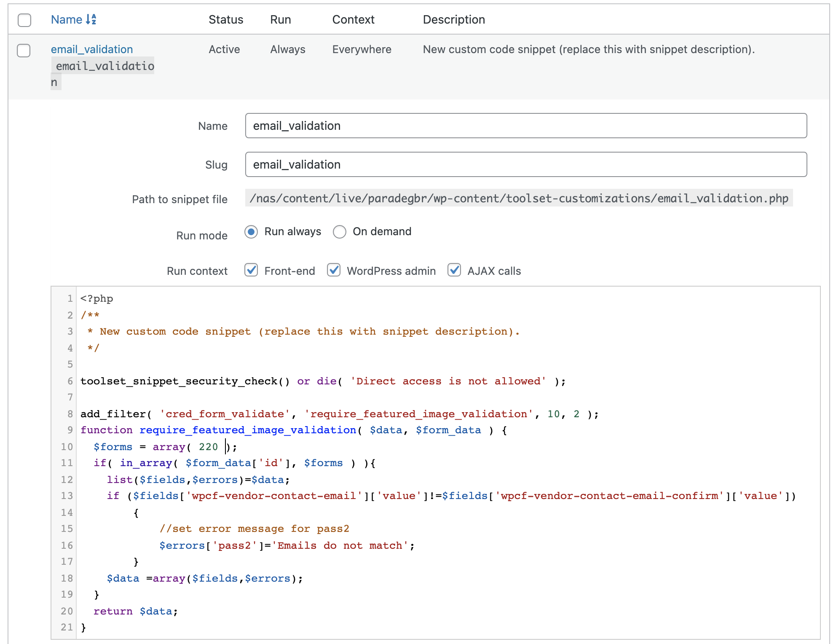This screenshot has height=644, width=836.
Task: Click the Slug input field
Action: click(x=526, y=164)
